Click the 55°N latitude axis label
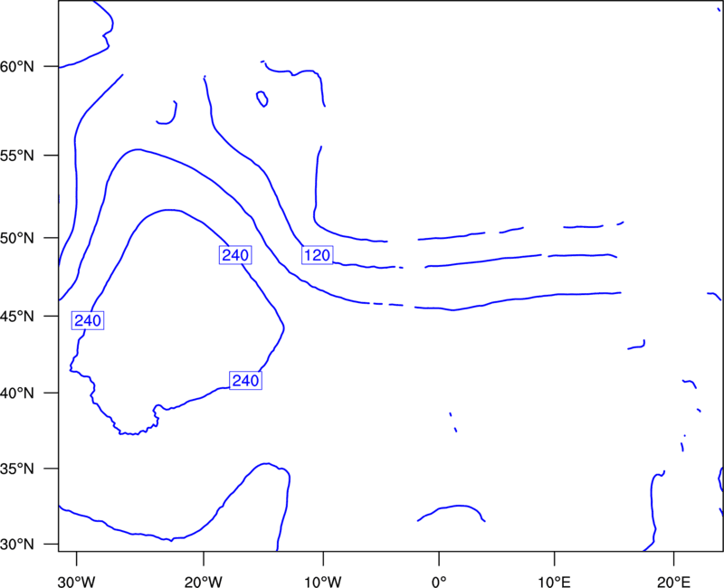The width and height of the screenshot is (724, 588). 17,156
